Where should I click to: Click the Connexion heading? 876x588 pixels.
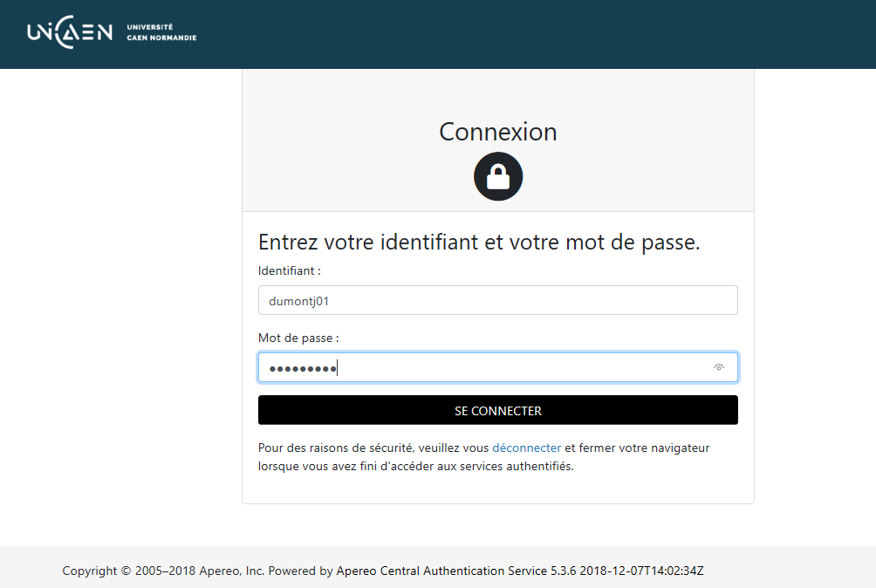click(x=497, y=132)
